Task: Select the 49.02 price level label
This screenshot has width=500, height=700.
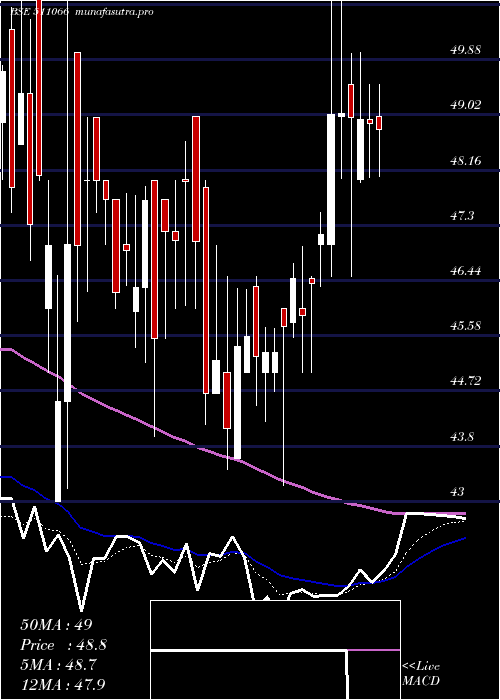Action: pos(465,105)
